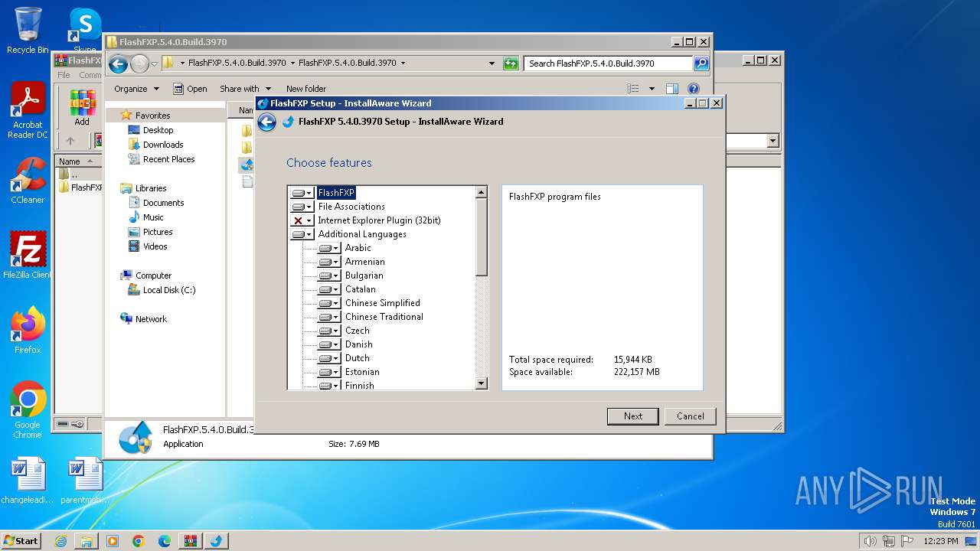980x551 pixels.
Task: Open Chinese Simplified feature dropdown
Action: click(x=328, y=303)
